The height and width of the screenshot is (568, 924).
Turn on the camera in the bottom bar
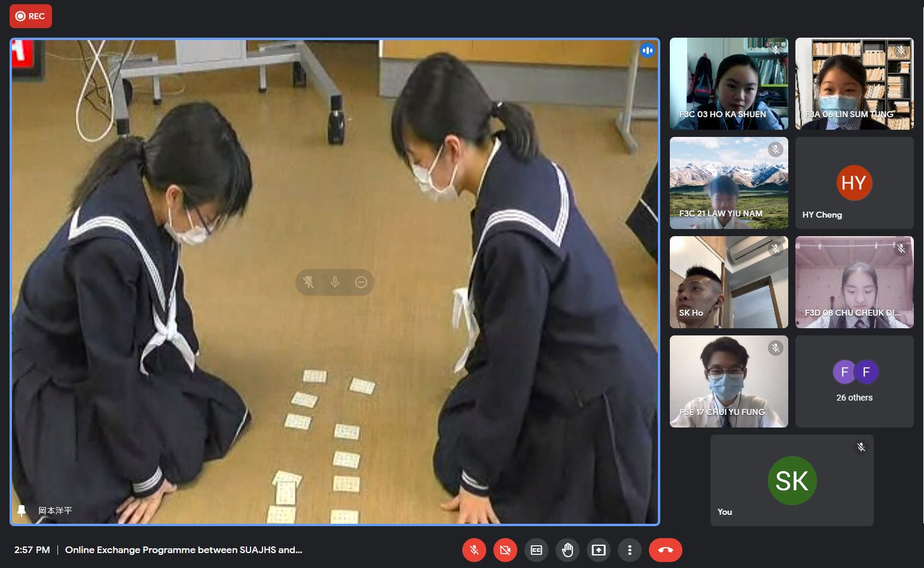coord(505,550)
